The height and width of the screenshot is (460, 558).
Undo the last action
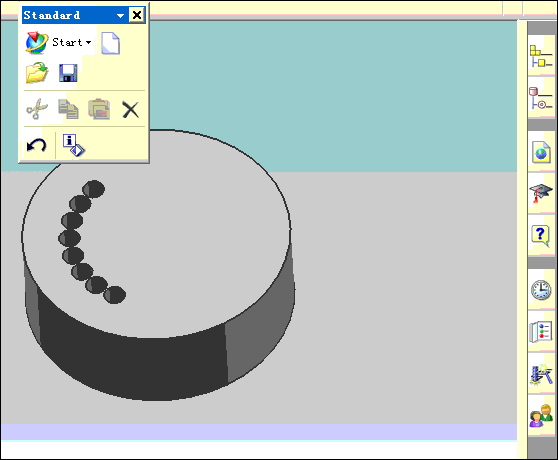click(x=36, y=145)
